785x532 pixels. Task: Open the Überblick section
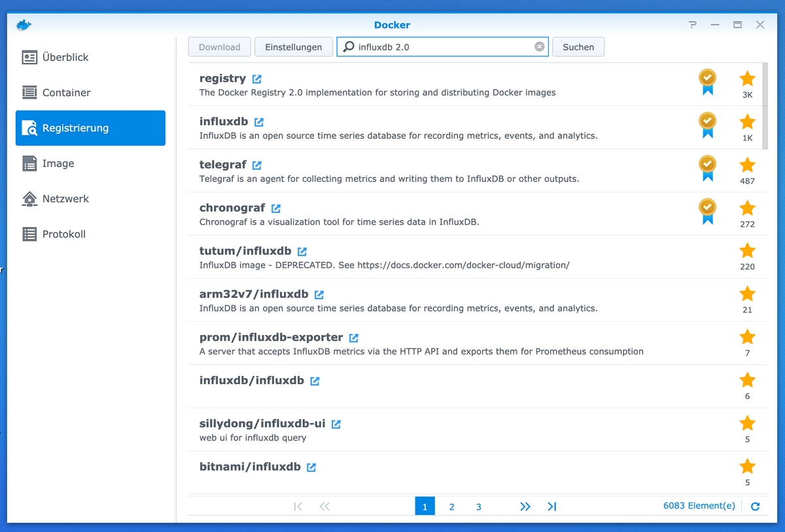[90, 58]
